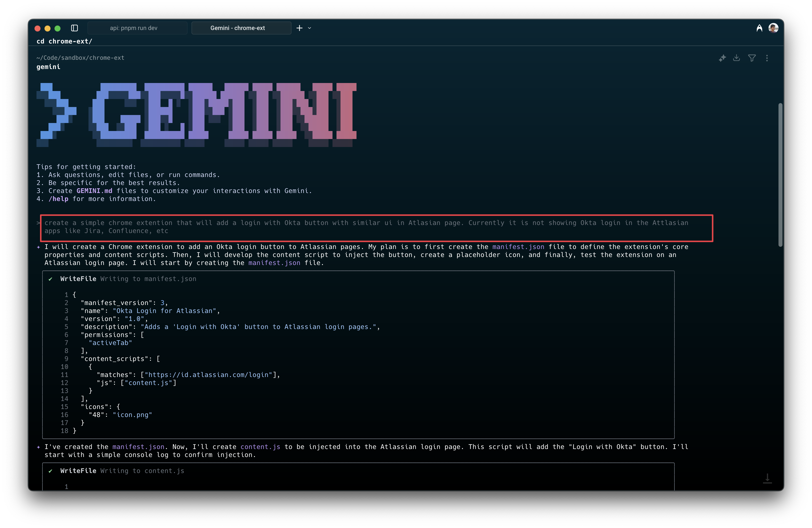The height and width of the screenshot is (528, 812).
Task: Click the GEMINI ASCII art banner
Action: coord(196,115)
